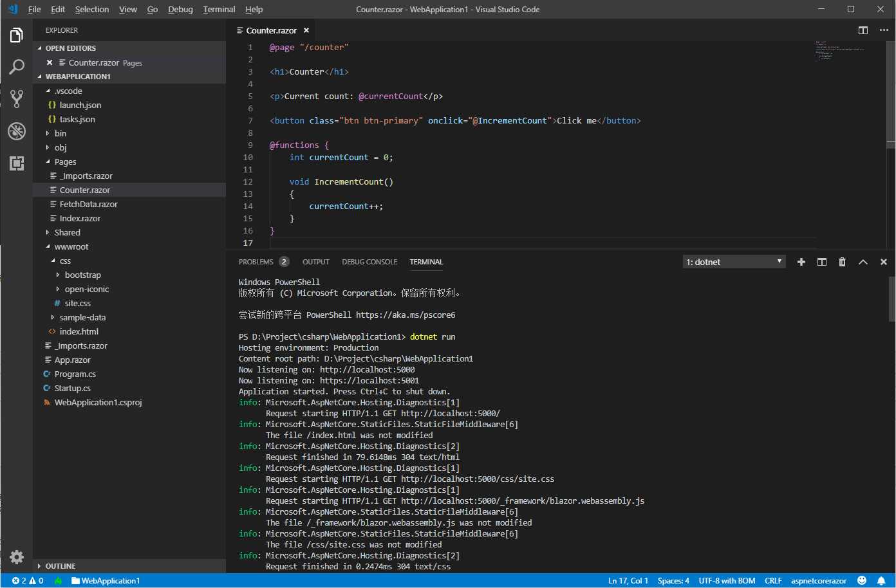Open the Terminal menu

(219, 9)
